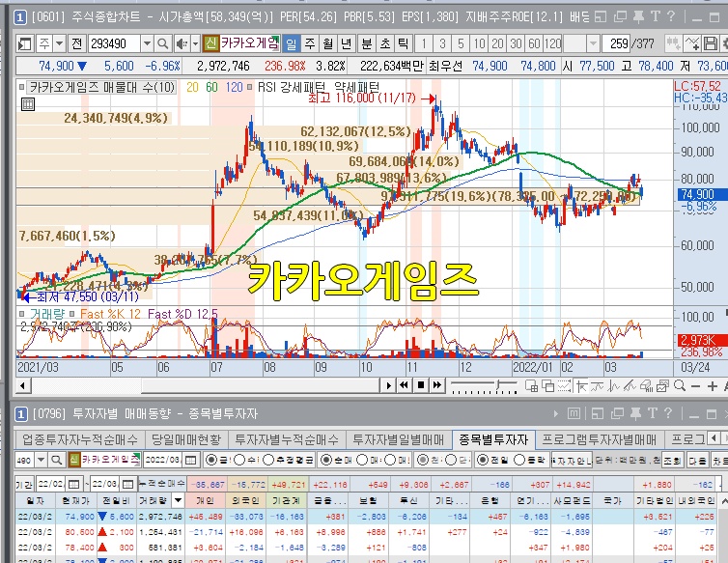Click the pin icon in investor window title bar
This screenshot has width=728, height=563.
click(636, 413)
